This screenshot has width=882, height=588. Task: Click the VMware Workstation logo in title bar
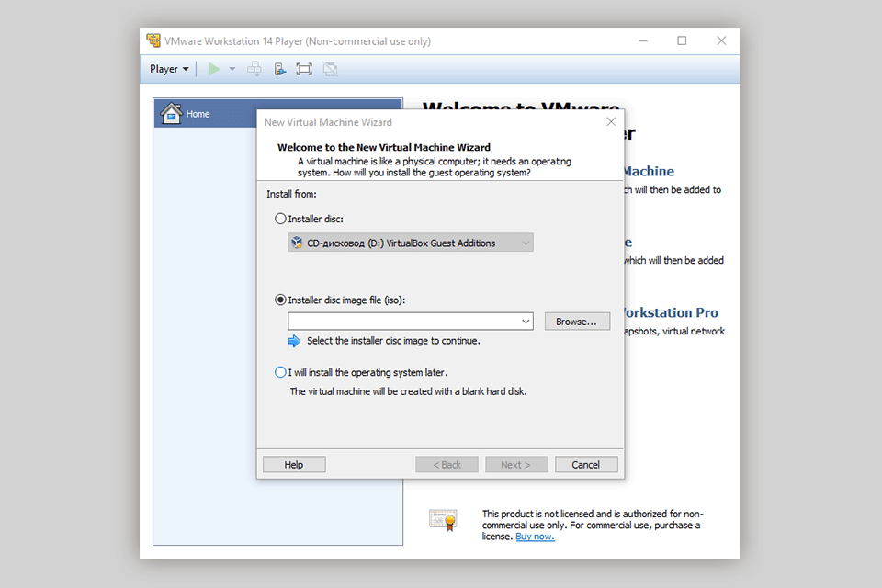(x=153, y=40)
